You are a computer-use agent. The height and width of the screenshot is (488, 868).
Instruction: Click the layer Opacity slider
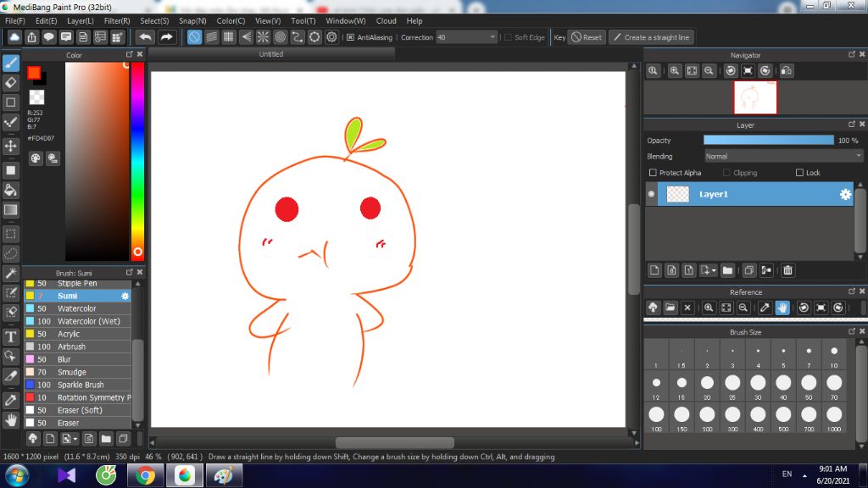coord(768,141)
